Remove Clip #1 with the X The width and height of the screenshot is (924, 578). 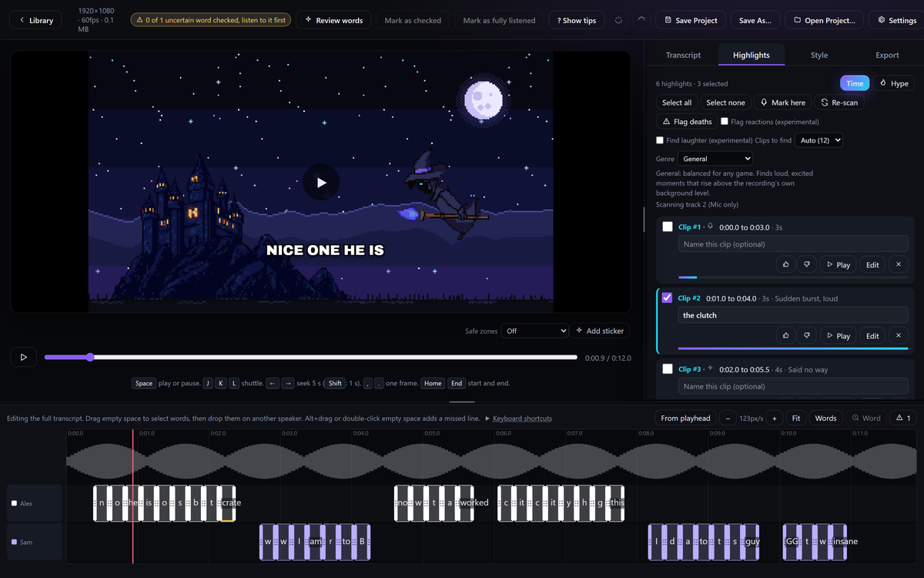tap(898, 264)
